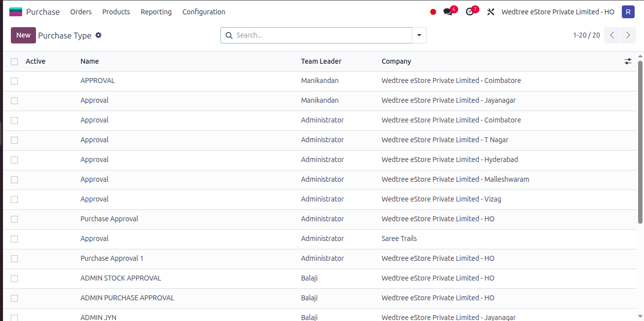Click Wedtree eStore Private Limited - Hyderabad cell
644x321 pixels.
(450, 160)
